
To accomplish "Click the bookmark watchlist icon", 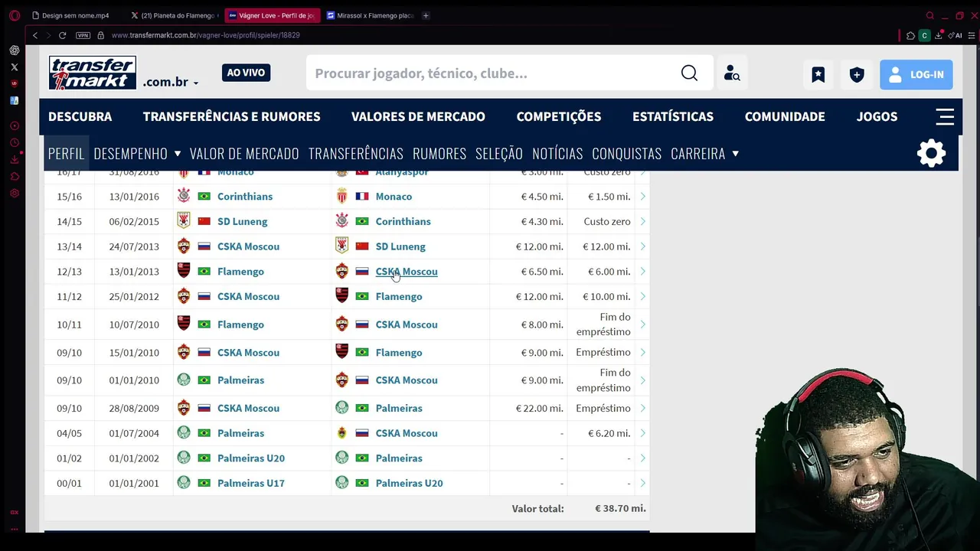I will tap(818, 74).
